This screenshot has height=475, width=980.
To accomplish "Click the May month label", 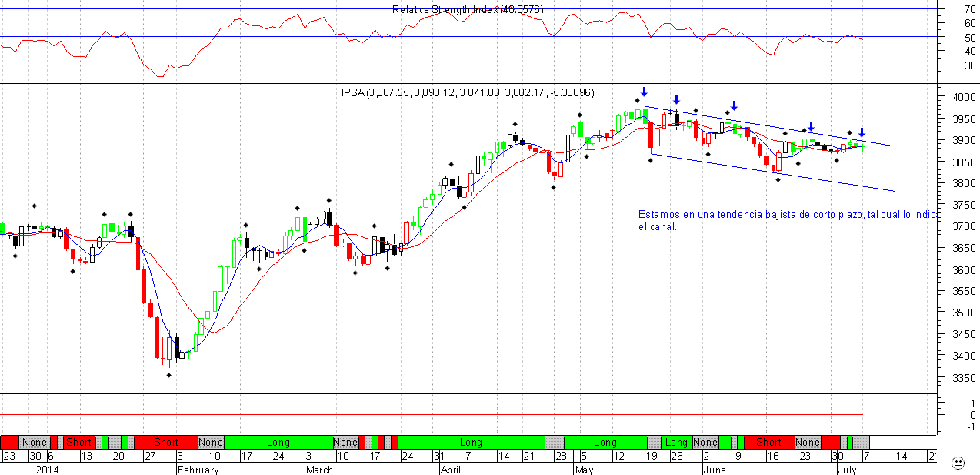I will point(585,469).
